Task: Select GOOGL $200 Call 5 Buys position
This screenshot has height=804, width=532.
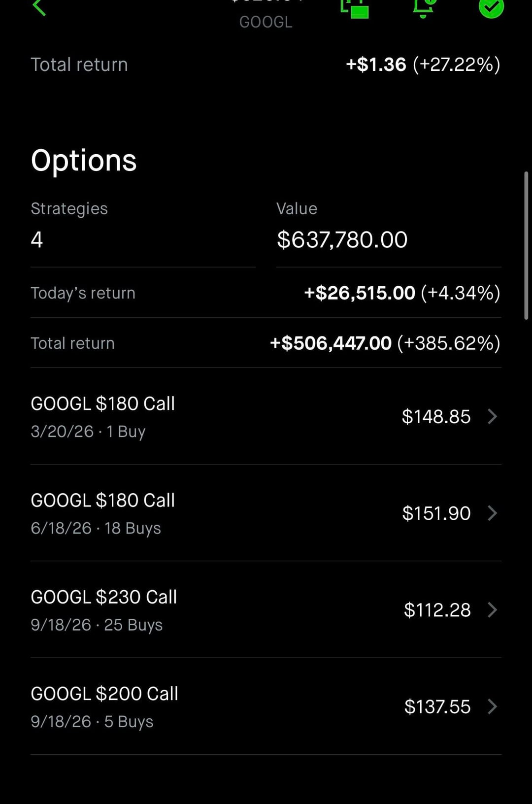Action: click(x=104, y=706)
